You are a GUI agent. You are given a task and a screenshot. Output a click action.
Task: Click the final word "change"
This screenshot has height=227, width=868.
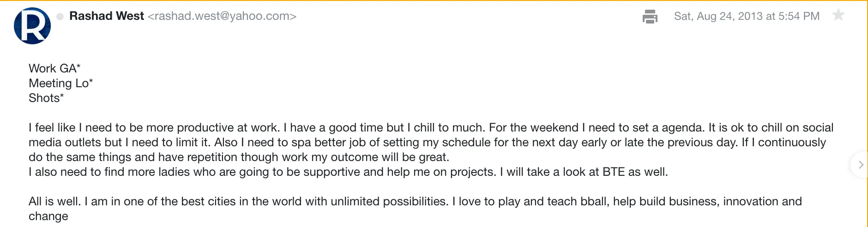[48, 216]
